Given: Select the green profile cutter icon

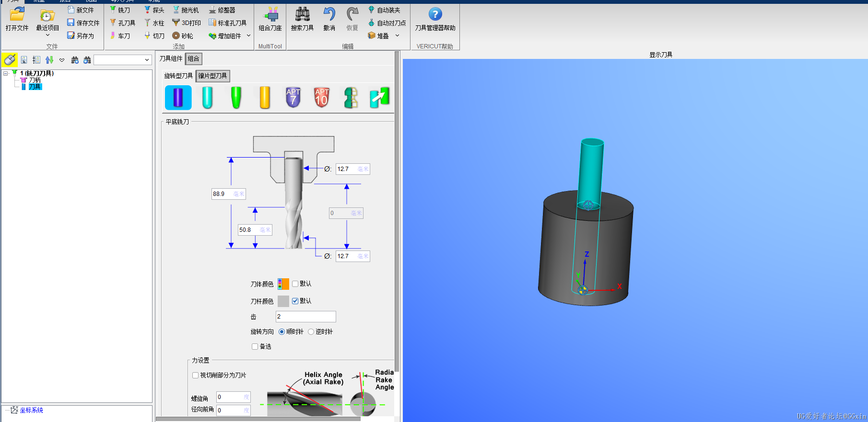Looking at the screenshot, I should (351, 98).
